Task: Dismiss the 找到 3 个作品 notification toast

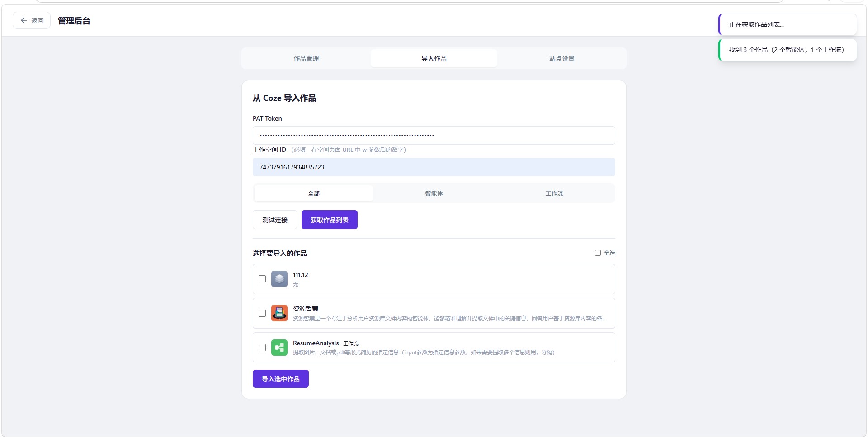Action: (787, 50)
